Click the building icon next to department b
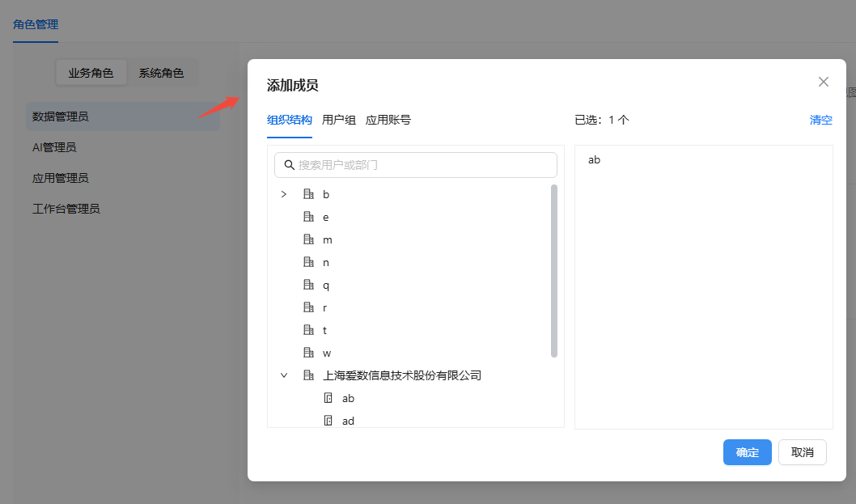Viewport: 856px width, 504px height. point(308,194)
